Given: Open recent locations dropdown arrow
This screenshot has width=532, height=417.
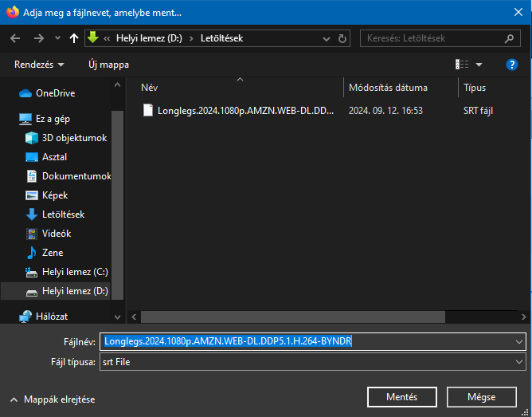Looking at the screenshot, I should point(57,38).
